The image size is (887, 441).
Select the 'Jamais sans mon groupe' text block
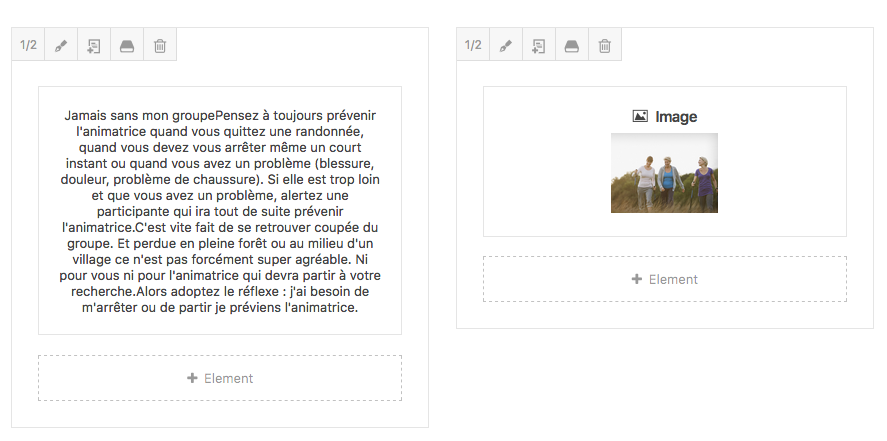[220, 210]
